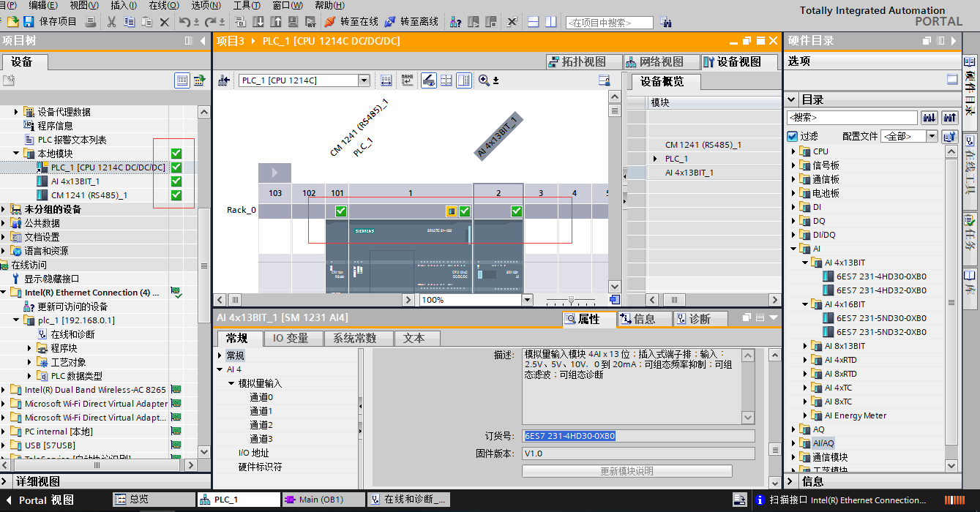980x512 pixels.
Task: Expand the 程序块 node under plc_1
Action: coord(29,348)
